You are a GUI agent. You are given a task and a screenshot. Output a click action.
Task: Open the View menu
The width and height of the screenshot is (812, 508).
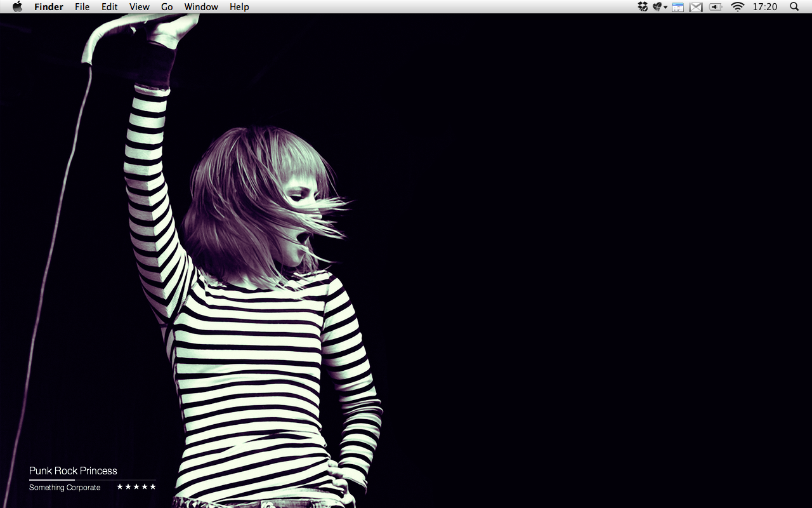[x=140, y=7]
